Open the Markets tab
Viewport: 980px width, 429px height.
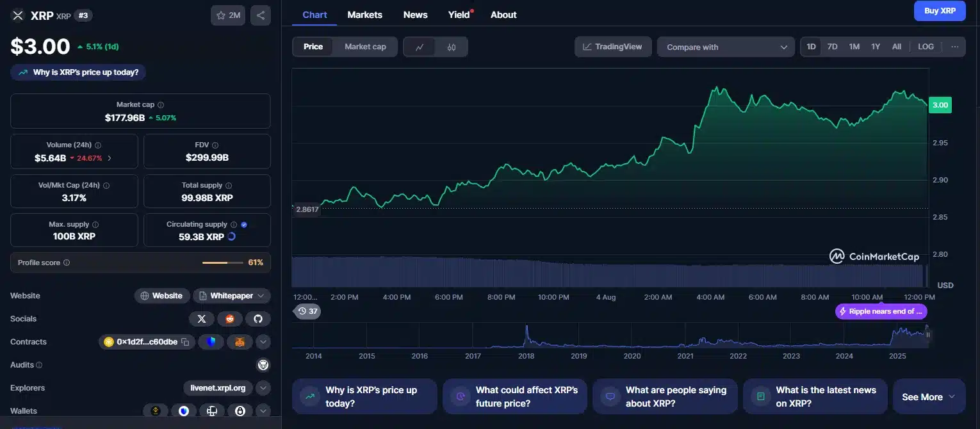[364, 15]
